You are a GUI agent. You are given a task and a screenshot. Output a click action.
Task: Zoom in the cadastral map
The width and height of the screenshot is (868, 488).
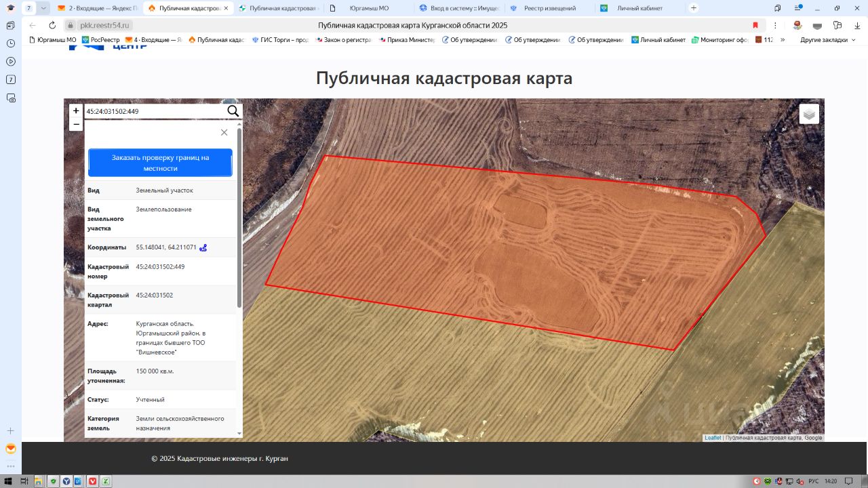(76, 110)
